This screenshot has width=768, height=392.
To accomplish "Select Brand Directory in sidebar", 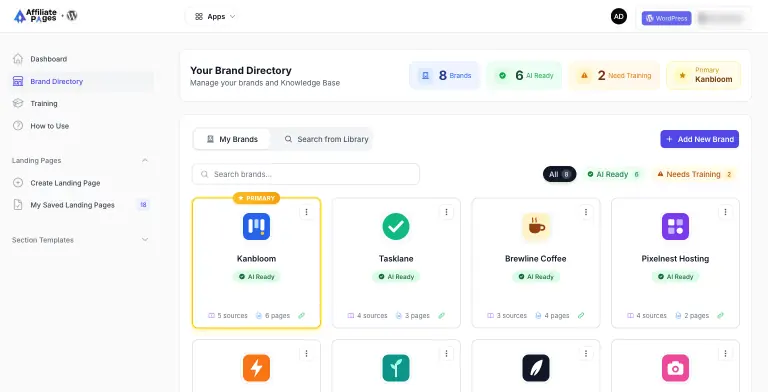I will click(81, 81).
